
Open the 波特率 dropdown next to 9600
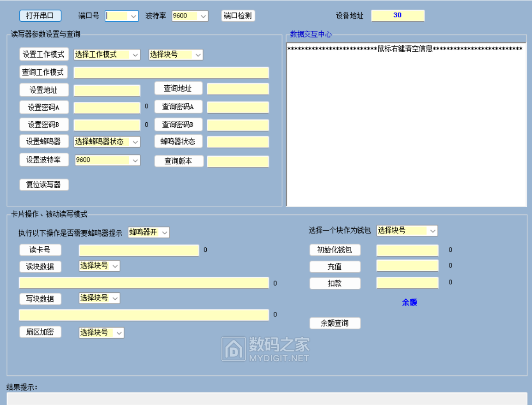pyautogui.click(x=204, y=15)
